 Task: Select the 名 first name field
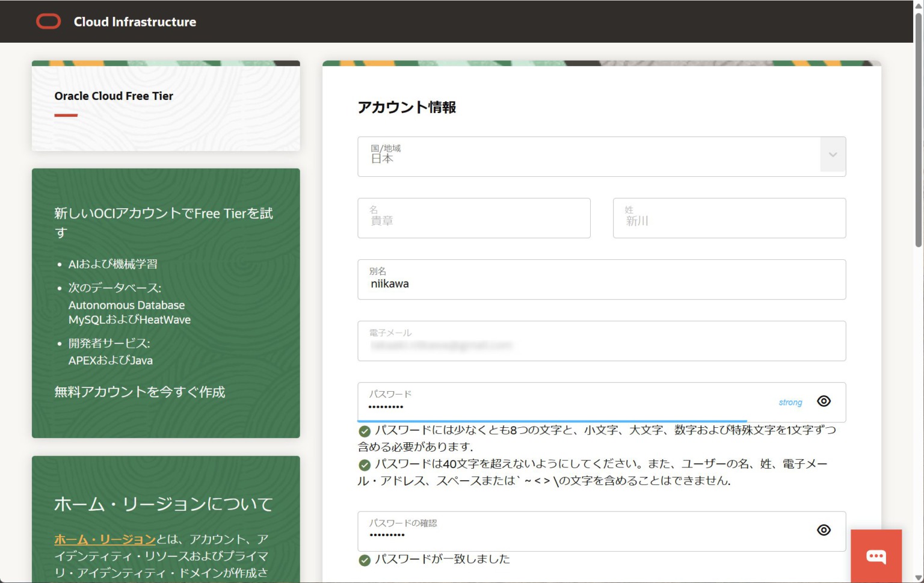click(x=474, y=218)
